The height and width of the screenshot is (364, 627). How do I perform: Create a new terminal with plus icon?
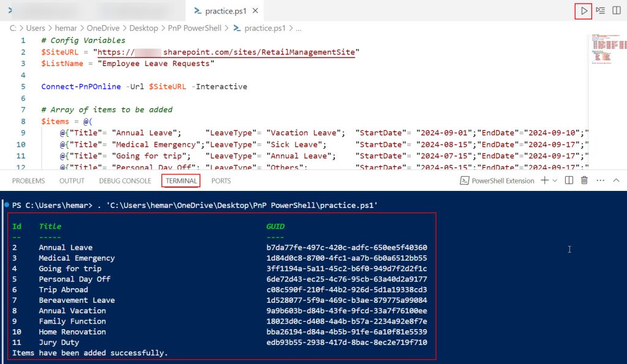(544, 180)
